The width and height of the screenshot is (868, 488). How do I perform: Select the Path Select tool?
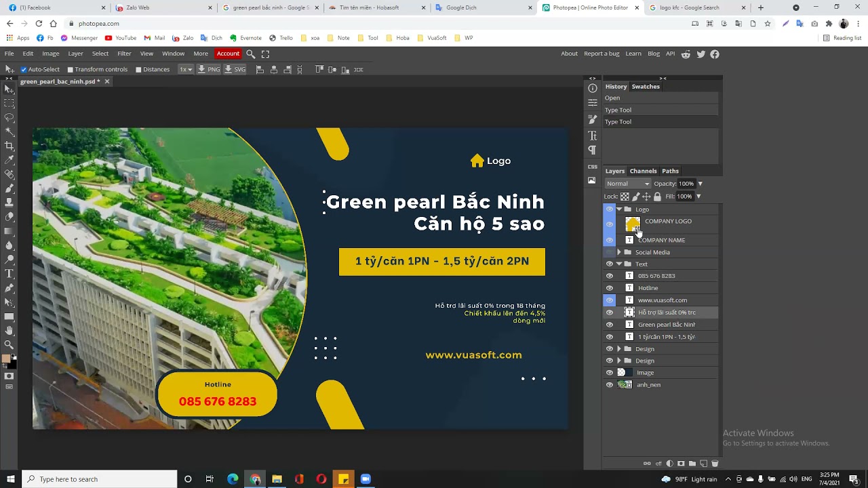9,302
